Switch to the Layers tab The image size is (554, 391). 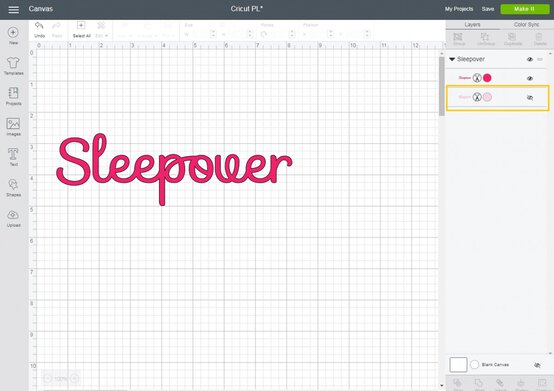click(x=472, y=25)
